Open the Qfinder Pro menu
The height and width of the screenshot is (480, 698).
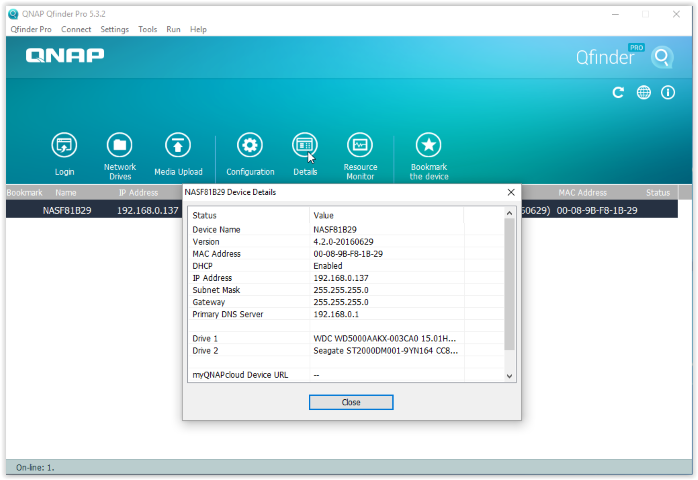[x=30, y=30]
